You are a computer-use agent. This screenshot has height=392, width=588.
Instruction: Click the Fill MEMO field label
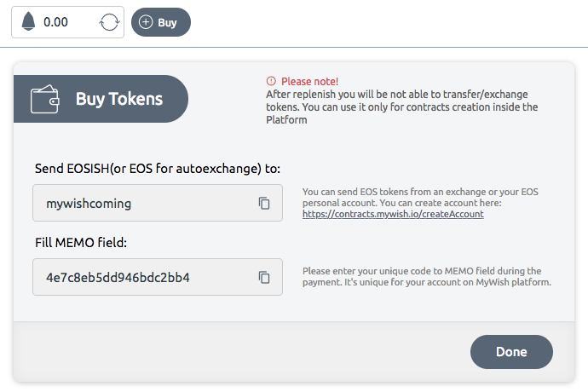coord(81,243)
